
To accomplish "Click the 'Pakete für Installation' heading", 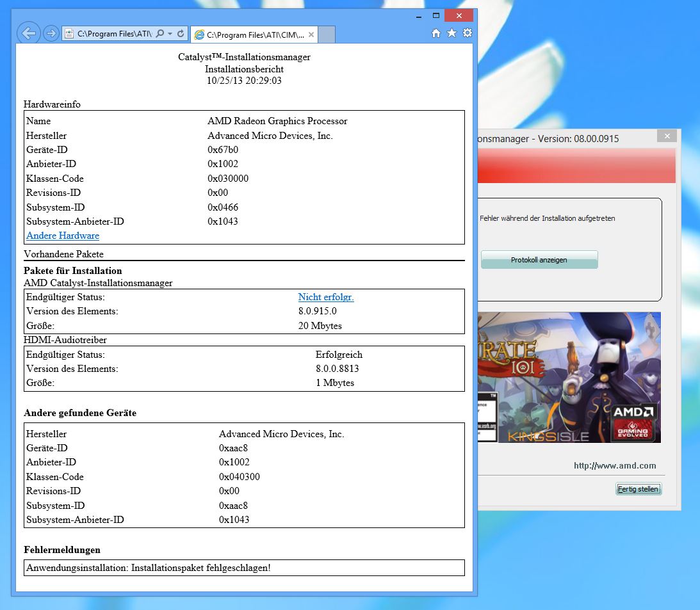I will [73, 271].
